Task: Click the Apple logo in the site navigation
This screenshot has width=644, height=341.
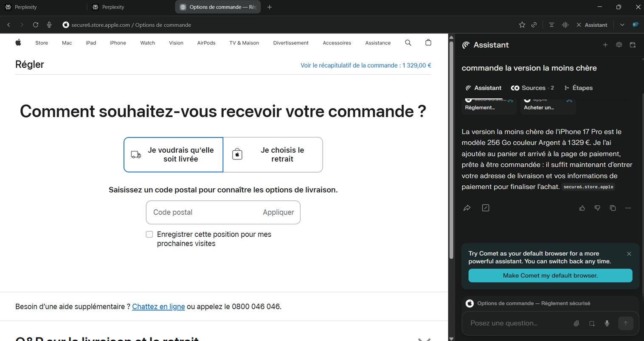Action: click(18, 42)
